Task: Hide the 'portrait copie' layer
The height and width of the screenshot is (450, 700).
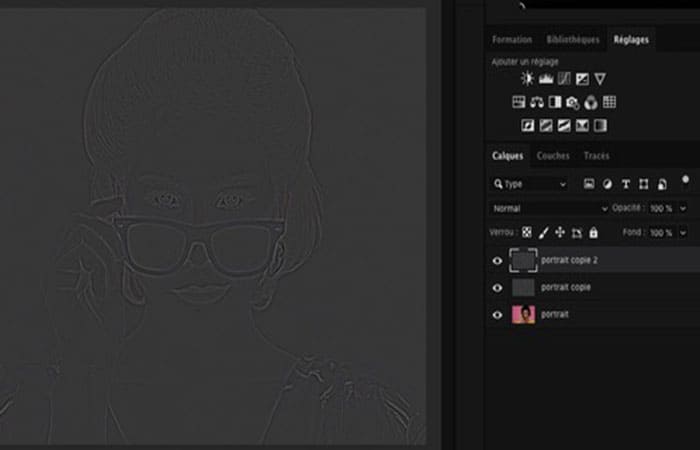Action: point(497,288)
